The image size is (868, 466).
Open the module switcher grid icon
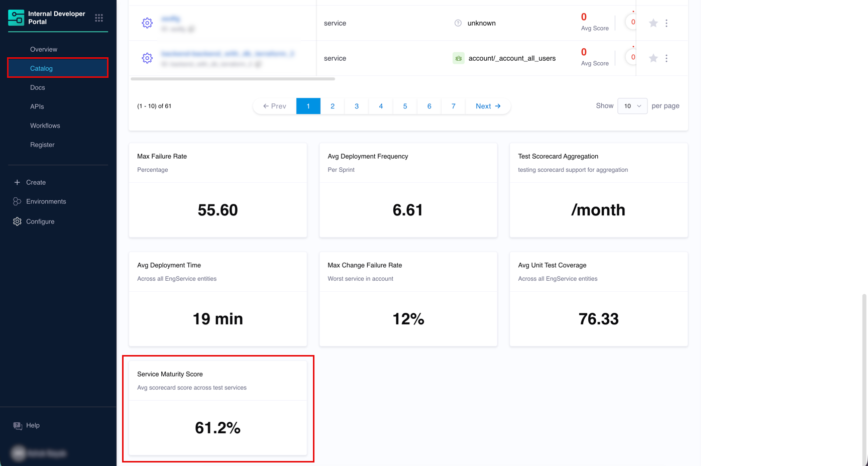click(99, 18)
